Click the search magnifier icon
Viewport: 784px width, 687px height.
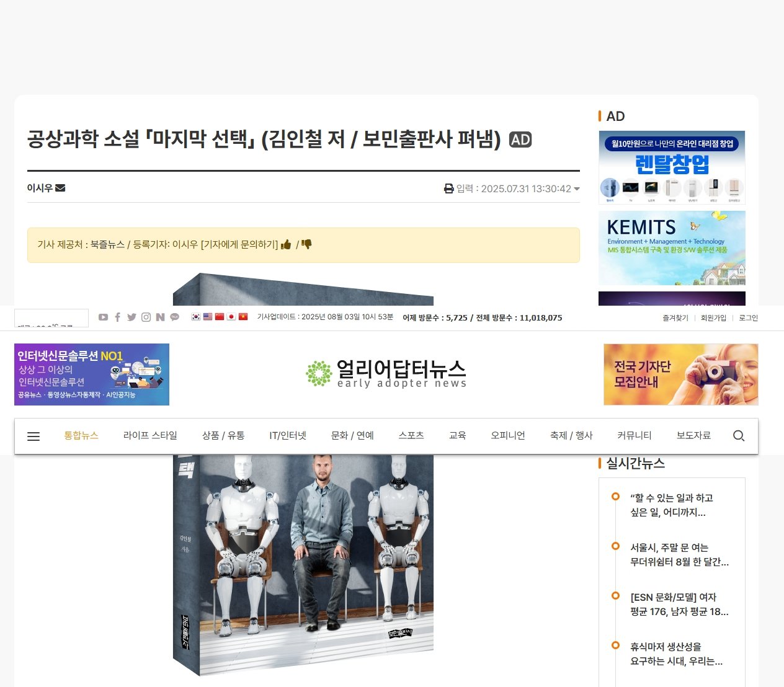[x=738, y=436]
